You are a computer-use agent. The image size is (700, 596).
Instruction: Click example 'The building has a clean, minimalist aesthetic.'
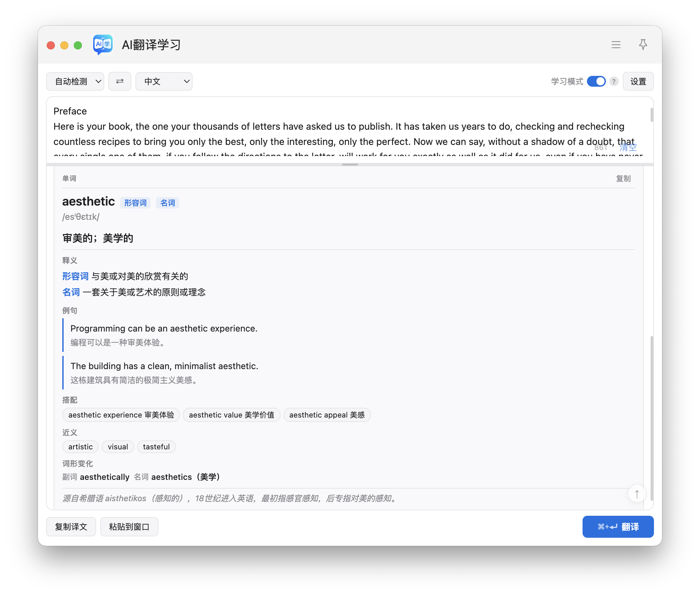(x=164, y=366)
